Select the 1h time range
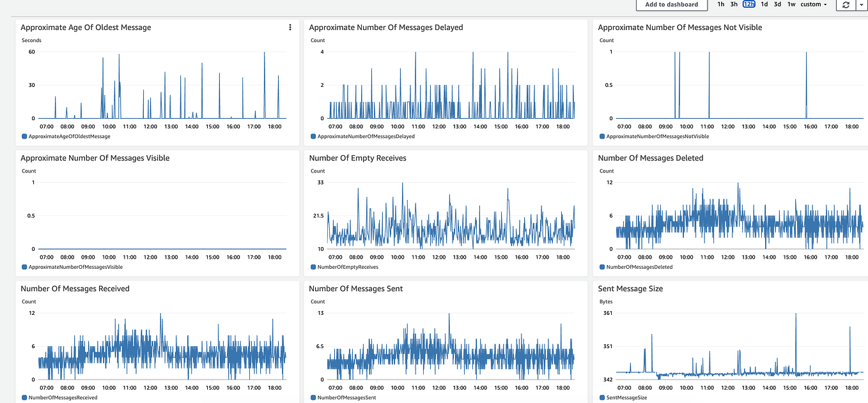Screen dimensions: 868x403 pyautogui.click(x=720, y=4)
